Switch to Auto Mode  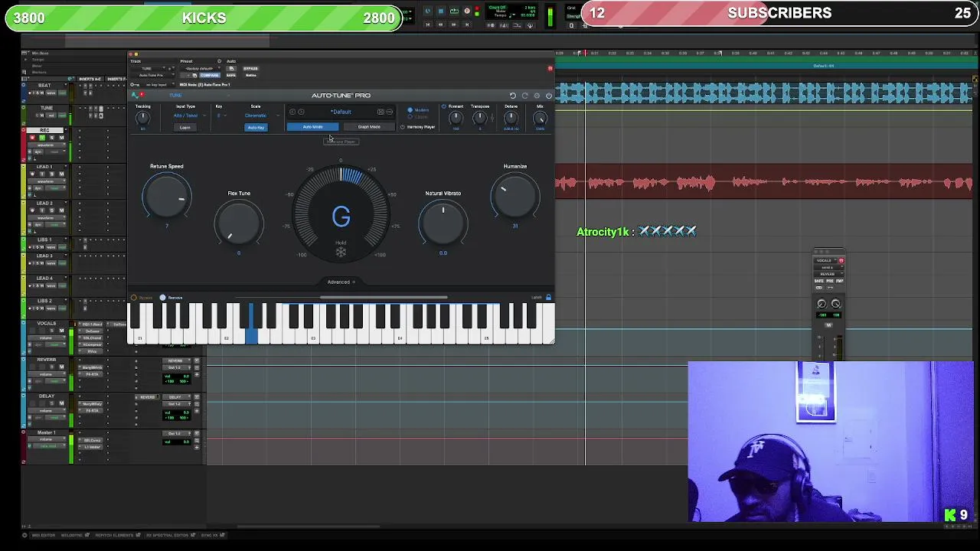pyautogui.click(x=312, y=127)
